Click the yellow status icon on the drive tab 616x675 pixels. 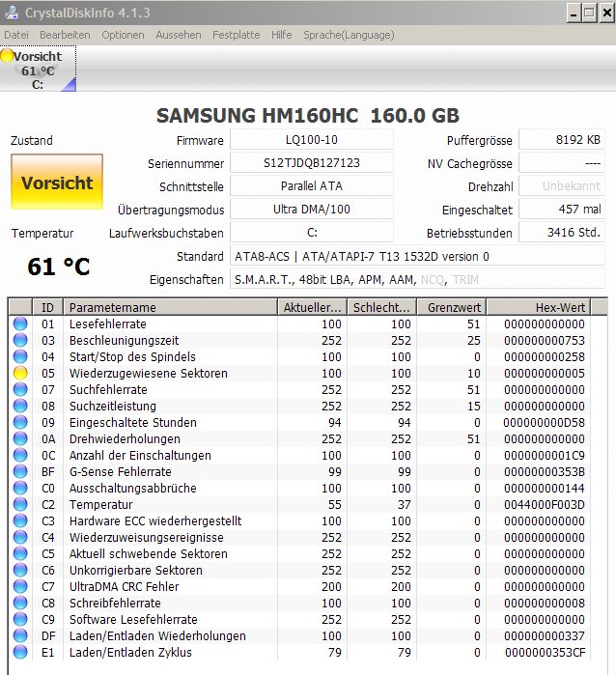coord(7,56)
